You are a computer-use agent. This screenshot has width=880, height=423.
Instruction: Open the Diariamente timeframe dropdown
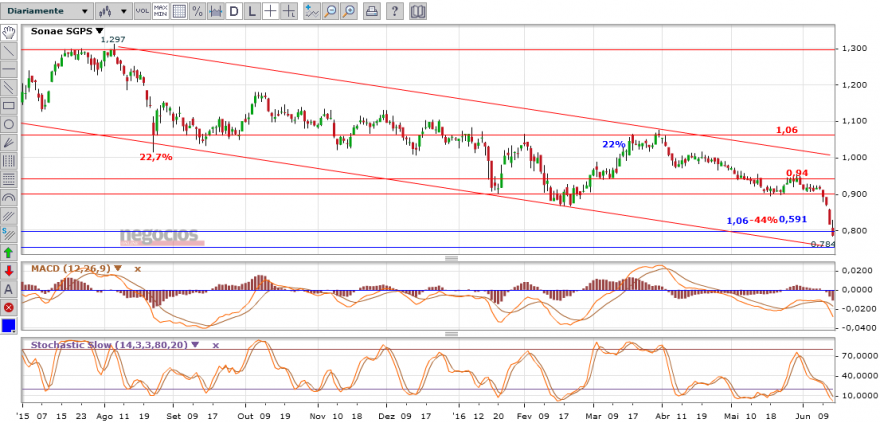pyautogui.click(x=46, y=11)
